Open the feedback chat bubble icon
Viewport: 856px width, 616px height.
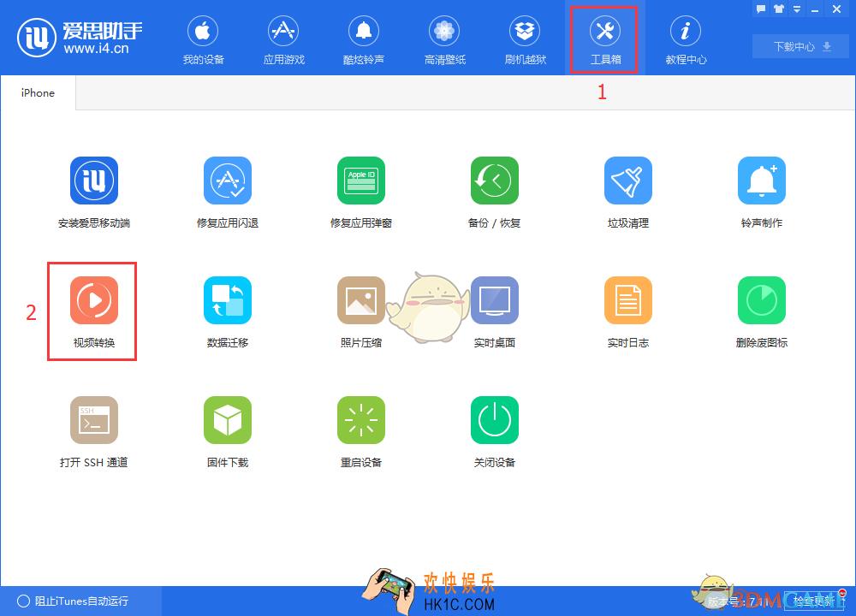point(761,9)
